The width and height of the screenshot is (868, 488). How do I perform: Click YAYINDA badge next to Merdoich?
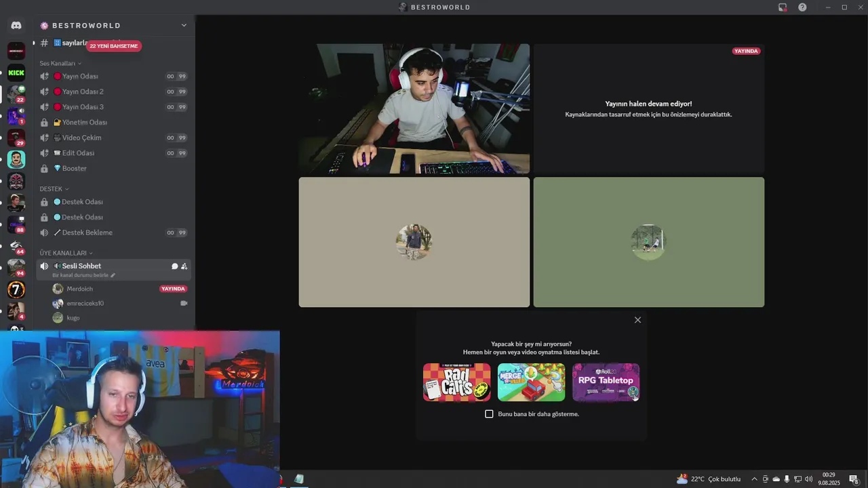pos(173,289)
